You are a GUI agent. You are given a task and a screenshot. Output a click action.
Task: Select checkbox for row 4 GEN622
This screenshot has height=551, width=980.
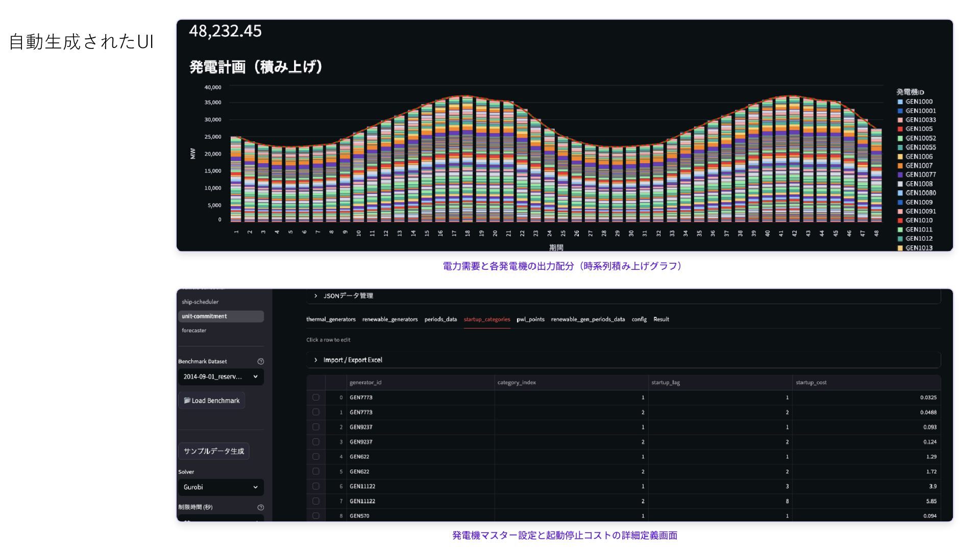(316, 457)
